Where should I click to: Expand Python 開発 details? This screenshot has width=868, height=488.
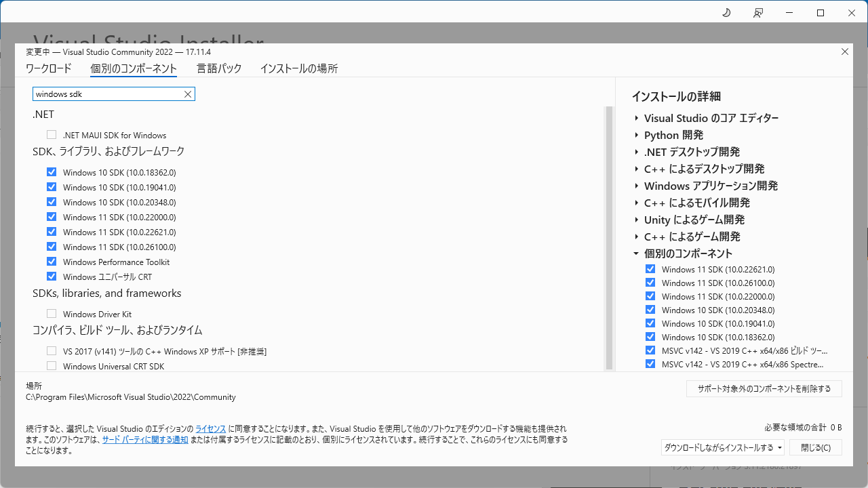click(x=637, y=135)
